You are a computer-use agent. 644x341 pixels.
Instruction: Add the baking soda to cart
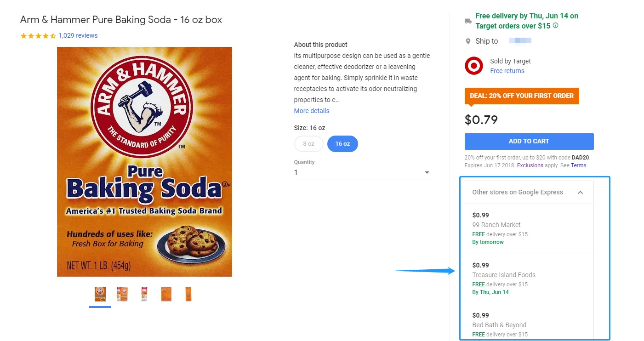coord(529,142)
